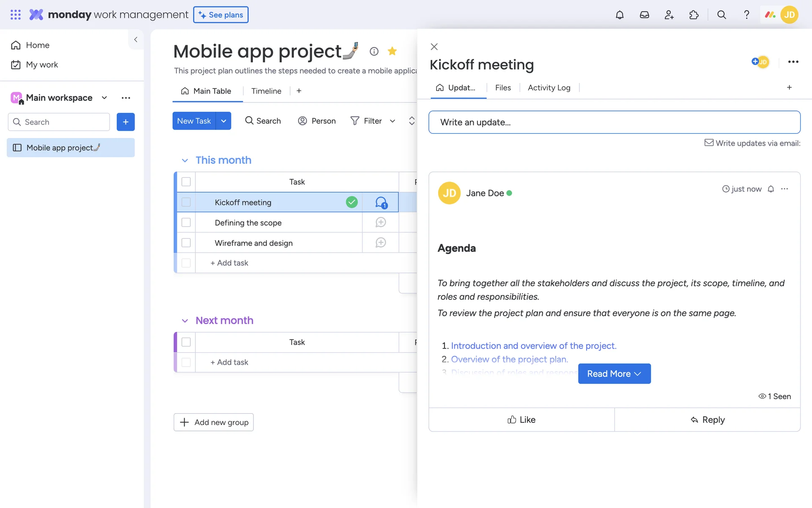This screenshot has height=508, width=812.
Task: Click the purple Next month group color bar
Action: tap(176, 342)
